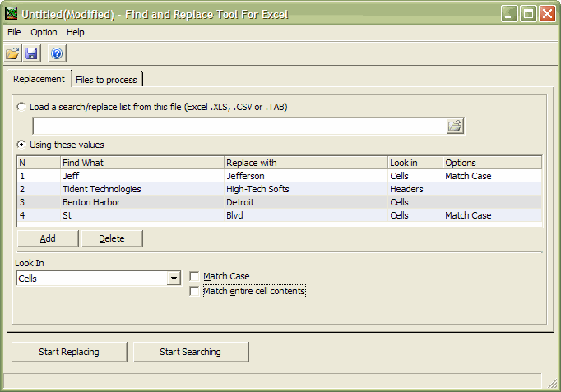The height and width of the screenshot is (392, 561).
Task: Open the Help menu
Action: tap(76, 32)
